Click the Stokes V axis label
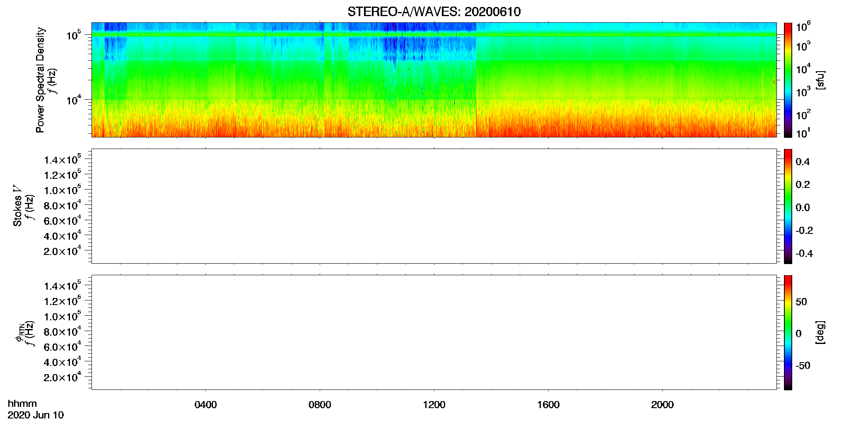 click(17, 206)
